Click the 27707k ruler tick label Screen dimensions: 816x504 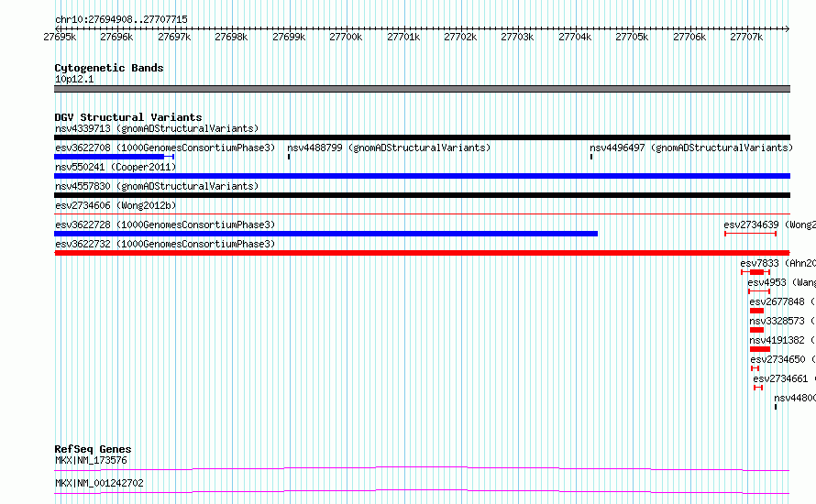[x=746, y=37]
